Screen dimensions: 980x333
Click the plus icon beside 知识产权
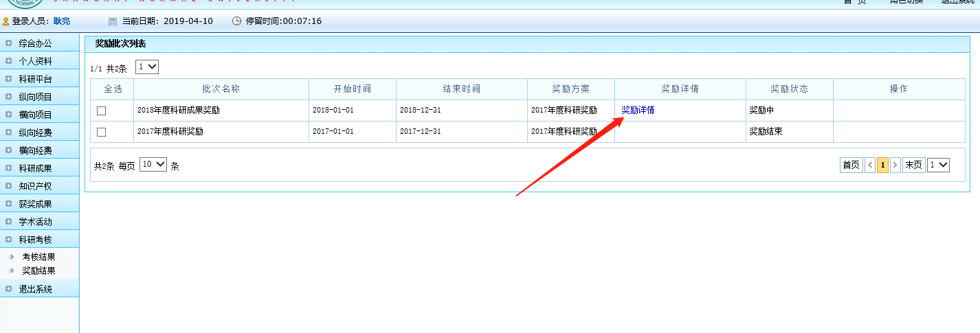(x=9, y=186)
